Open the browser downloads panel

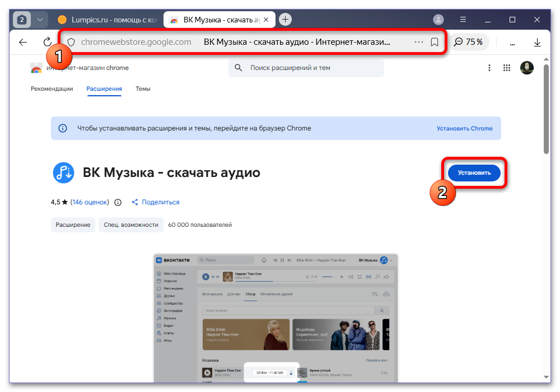point(537,43)
